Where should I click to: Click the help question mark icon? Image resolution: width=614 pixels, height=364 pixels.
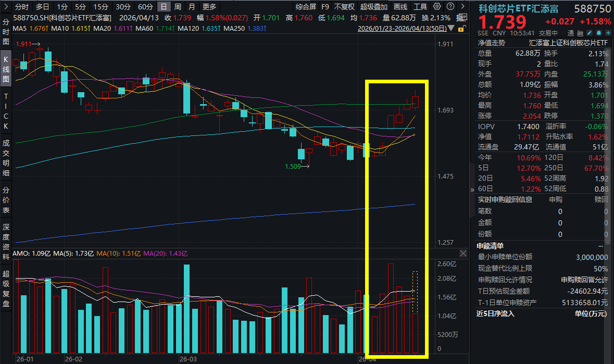(450, 7)
